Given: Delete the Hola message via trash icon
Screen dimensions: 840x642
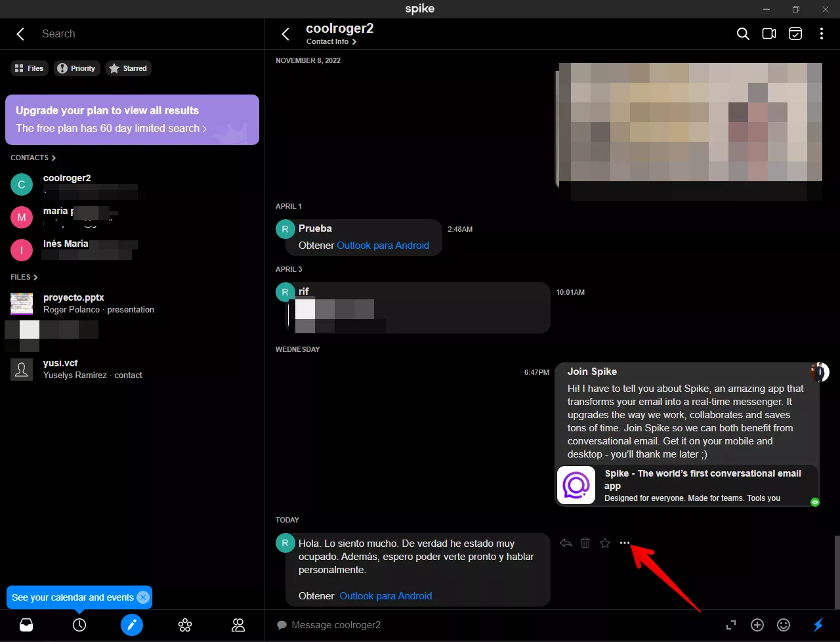Looking at the screenshot, I should [x=585, y=543].
